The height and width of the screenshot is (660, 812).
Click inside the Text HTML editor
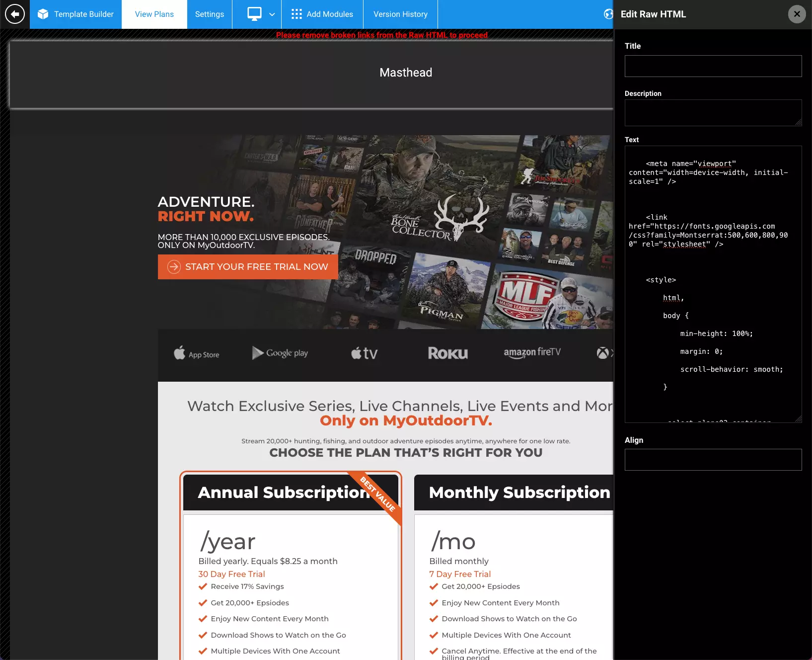point(713,284)
